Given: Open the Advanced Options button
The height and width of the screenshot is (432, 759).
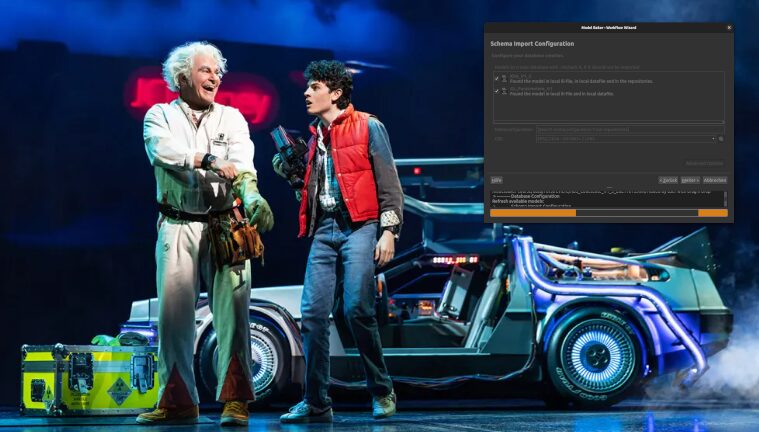Looking at the screenshot, I should pyautogui.click(x=704, y=163).
